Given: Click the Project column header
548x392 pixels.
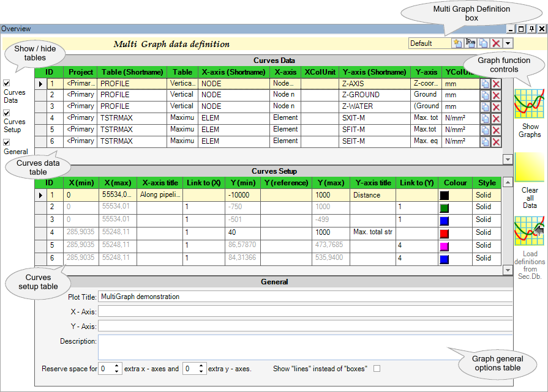Looking at the screenshot, I should point(81,72).
